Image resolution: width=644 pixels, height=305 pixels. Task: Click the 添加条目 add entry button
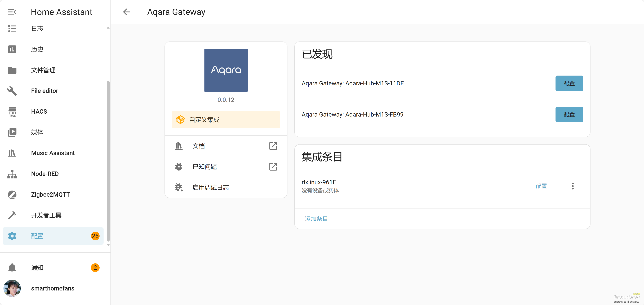[316, 219]
